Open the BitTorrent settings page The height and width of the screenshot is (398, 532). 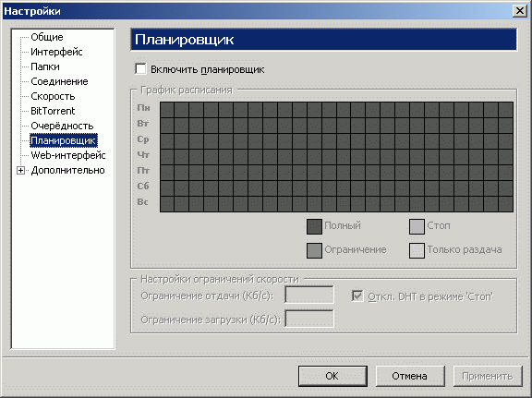click(x=53, y=111)
